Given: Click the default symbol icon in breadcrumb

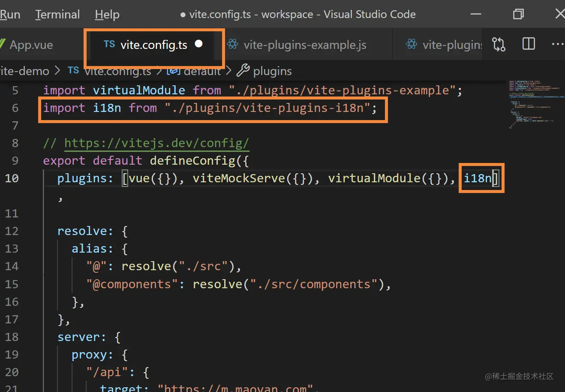Looking at the screenshot, I should [x=173, y=70].
